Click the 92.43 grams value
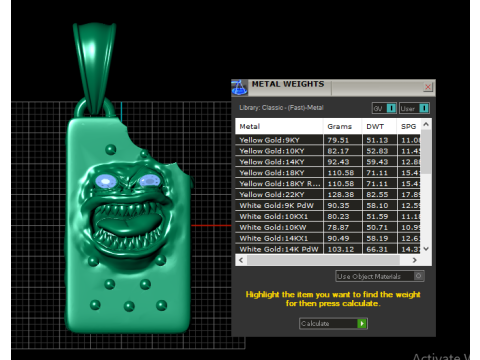Screen dimensions: 480x360 pyautogui.click(x=338, y=162)
